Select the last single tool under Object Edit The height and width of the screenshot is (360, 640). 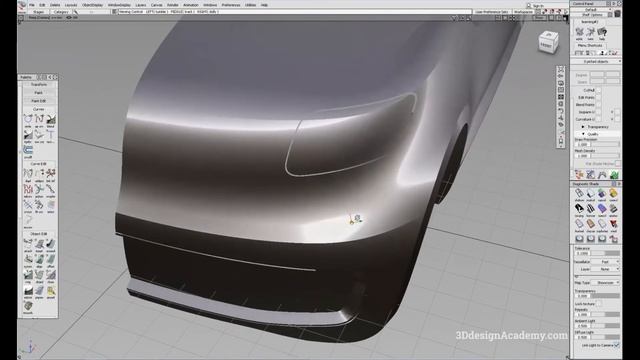[28, 306]
